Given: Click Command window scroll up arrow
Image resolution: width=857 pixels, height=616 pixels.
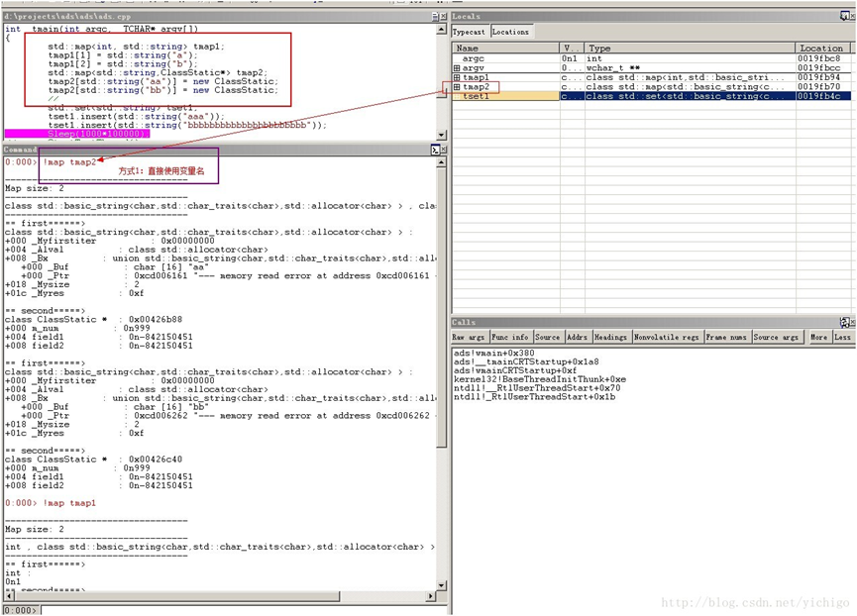Looking at the screenshot, I should pos(442,162).
